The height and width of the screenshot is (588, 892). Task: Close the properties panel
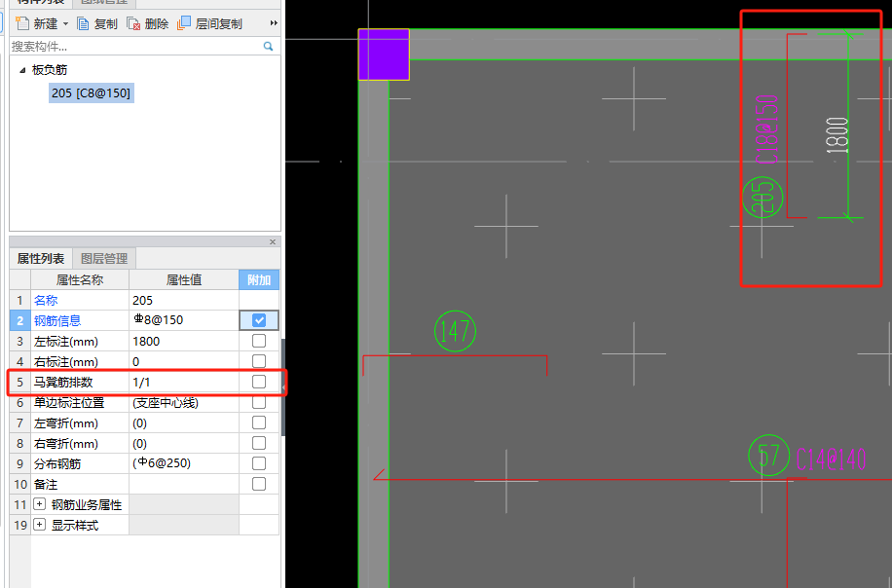[273, 241]
